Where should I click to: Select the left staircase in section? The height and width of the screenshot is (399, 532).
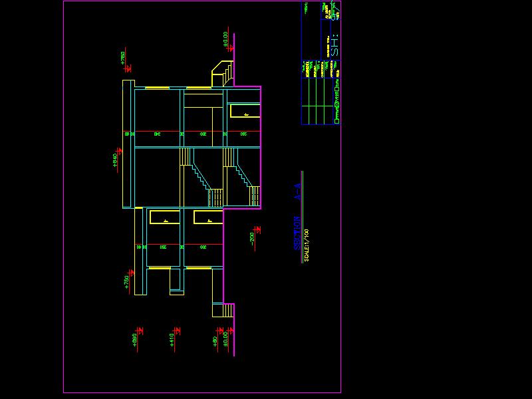tap(199, 178)
